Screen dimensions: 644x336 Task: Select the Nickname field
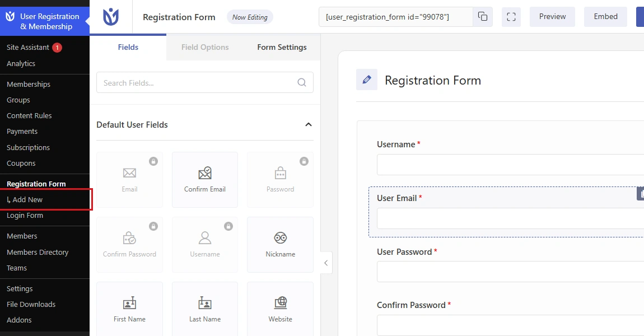pos(280,245)
